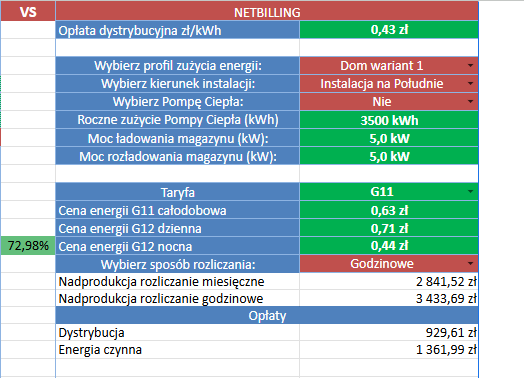Select the 'Wybierz kierunek instalacji:' label
The height and width of the screenshot is (378, 524).
coord(177,84)
